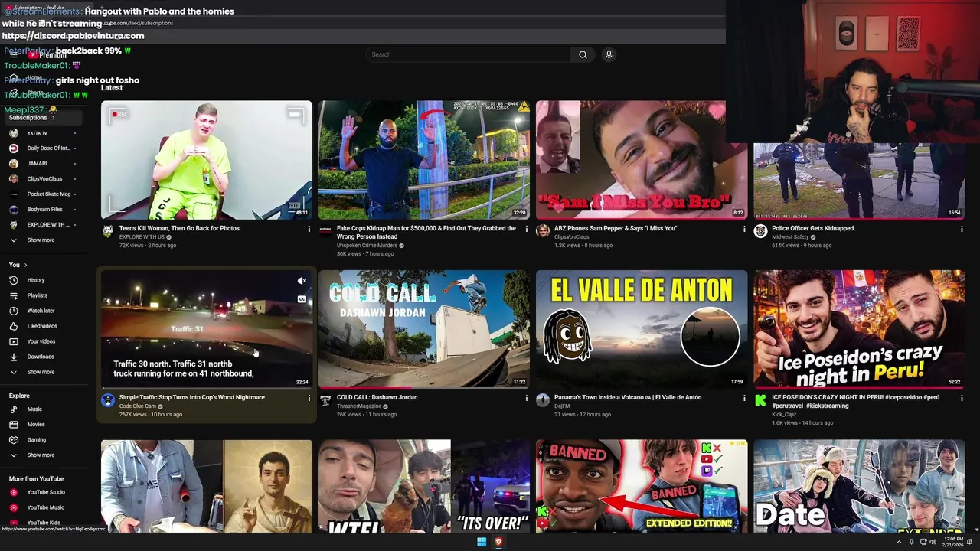Select ClipsVonClaus in subscriptions list
Image resolution: width=980 pixels, height=551 pixels.
[42, 179]
